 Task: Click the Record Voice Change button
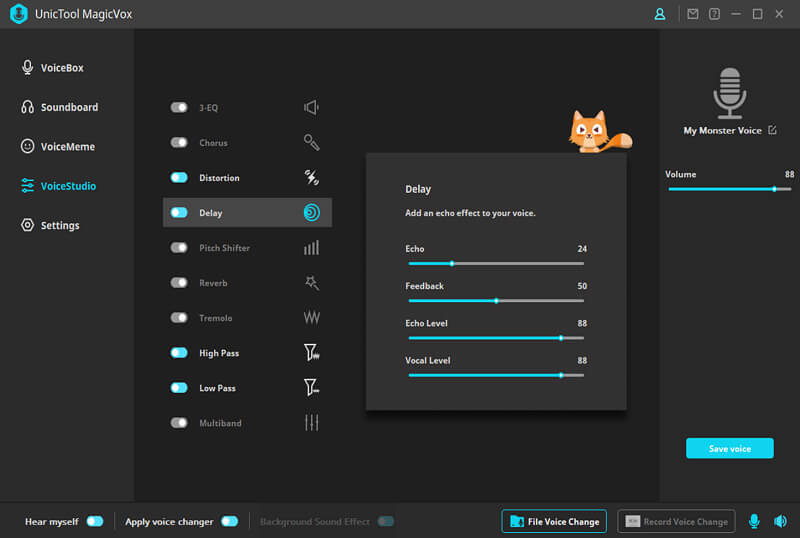coord(676,521)
